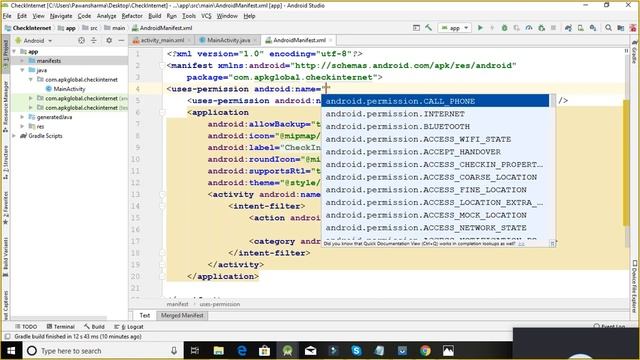Open the app run configuration dropdown

pyautogui.click(x=455, y=28)
